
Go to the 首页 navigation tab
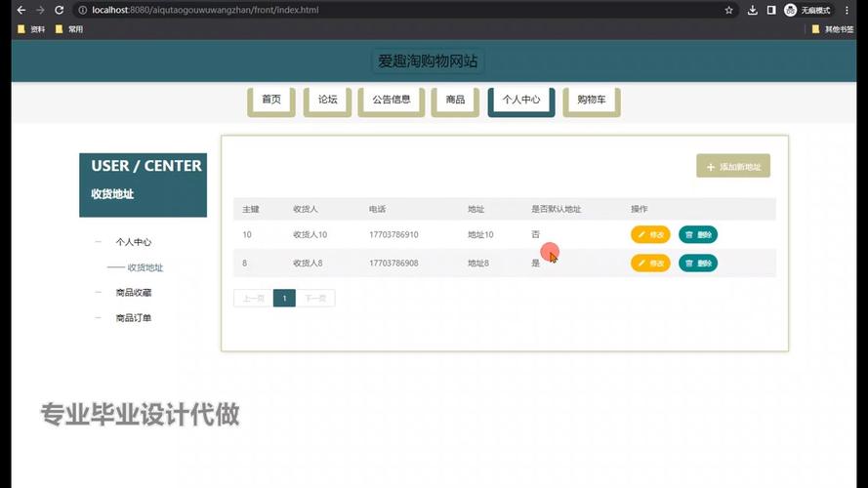270,100
